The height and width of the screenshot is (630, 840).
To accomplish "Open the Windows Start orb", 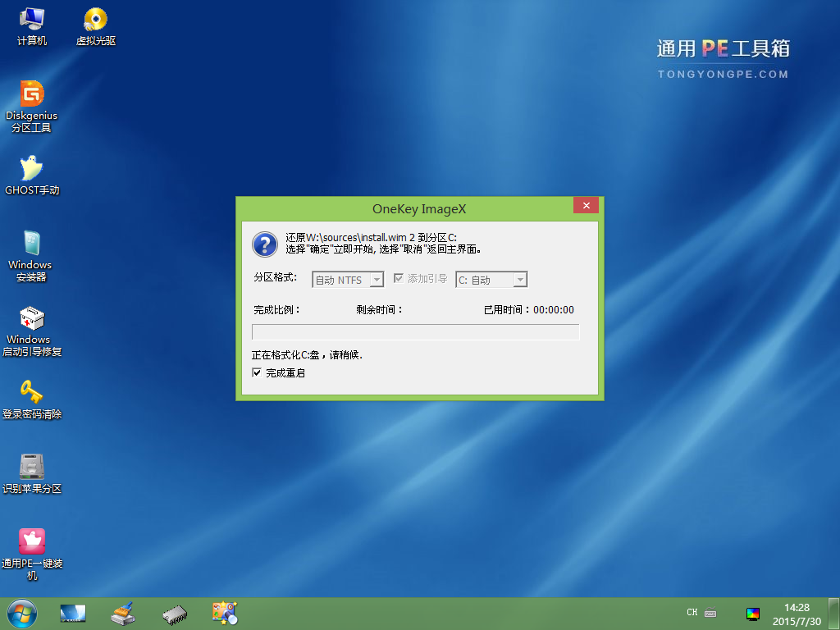I will coord(22,614).
